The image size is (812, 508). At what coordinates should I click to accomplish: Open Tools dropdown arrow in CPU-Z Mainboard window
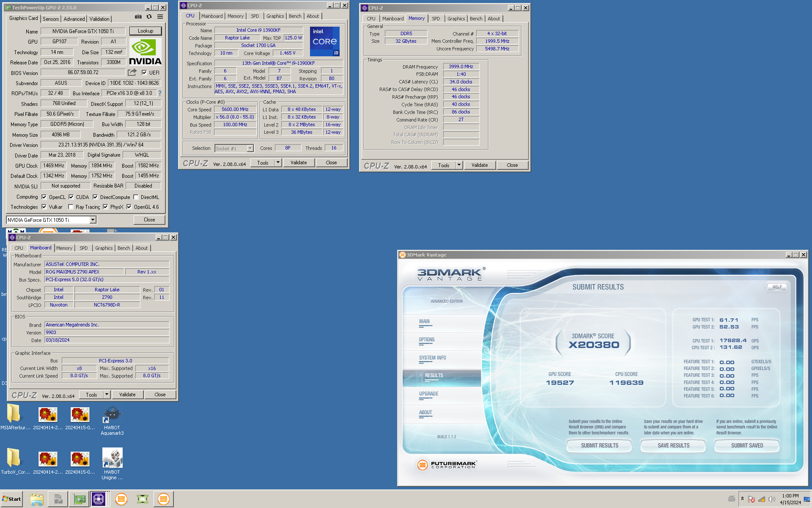coord(107,395)
